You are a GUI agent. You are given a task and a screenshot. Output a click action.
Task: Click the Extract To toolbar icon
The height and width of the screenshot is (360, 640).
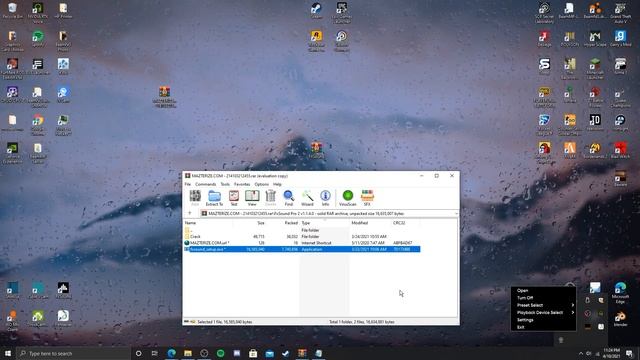click(x=214, y=198)
